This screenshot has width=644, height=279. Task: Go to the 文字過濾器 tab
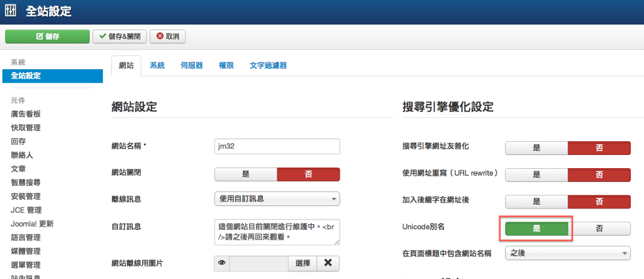(268, 65)
